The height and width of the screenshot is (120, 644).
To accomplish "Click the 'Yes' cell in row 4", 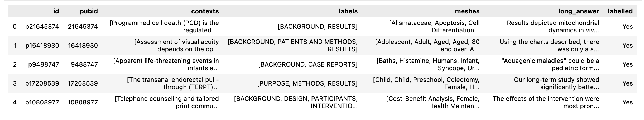I will (x=627, y=102).
